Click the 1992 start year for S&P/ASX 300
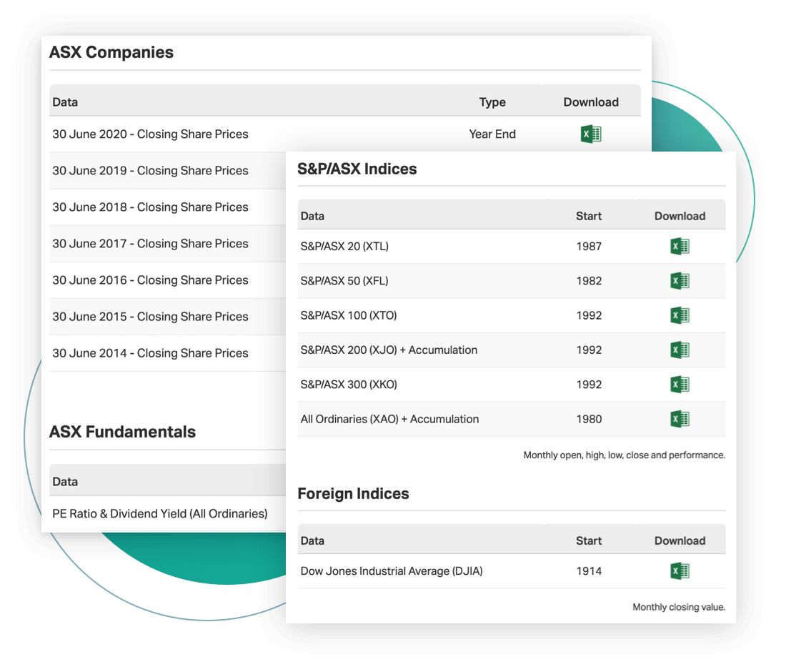786x672 pixels. [x=589, y=385]
